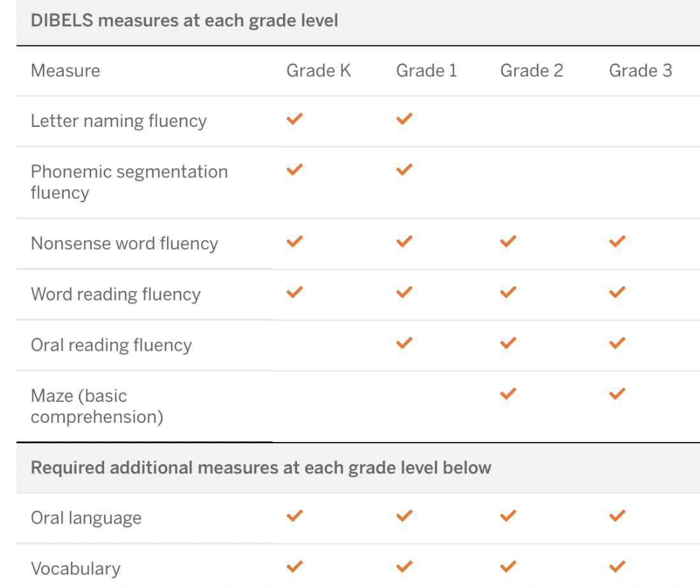The width and height of the screenshot is (700, 588).
Task: Click Required additional measures section heading
Action: tap(261, 467)
